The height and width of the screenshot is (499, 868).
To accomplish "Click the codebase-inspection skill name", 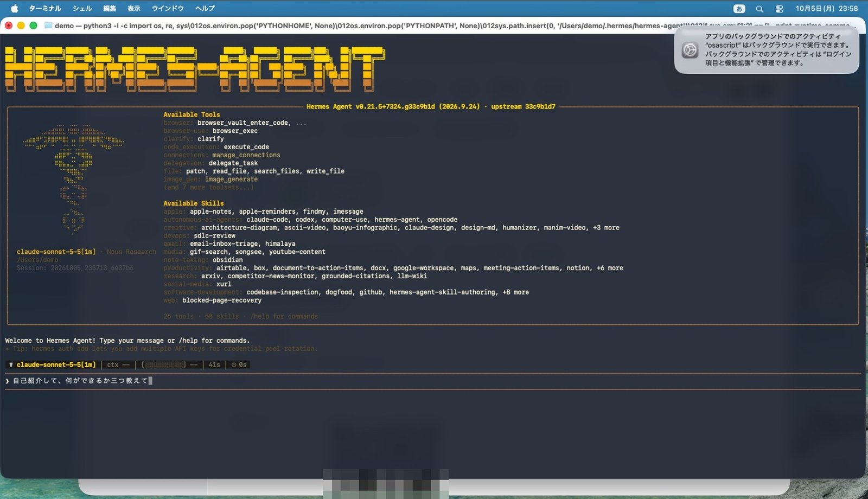I will (283, 292).
